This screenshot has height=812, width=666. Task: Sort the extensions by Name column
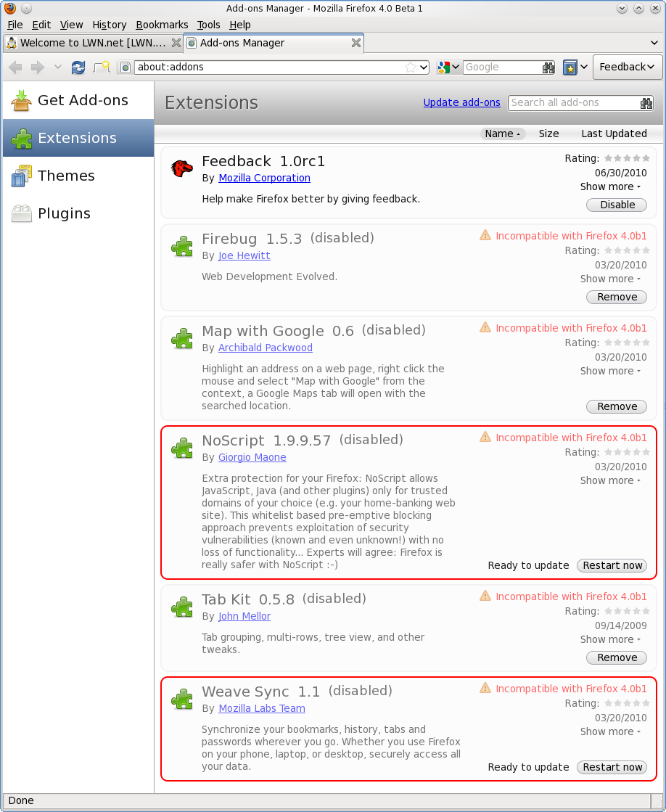click(x=501, y=134)
